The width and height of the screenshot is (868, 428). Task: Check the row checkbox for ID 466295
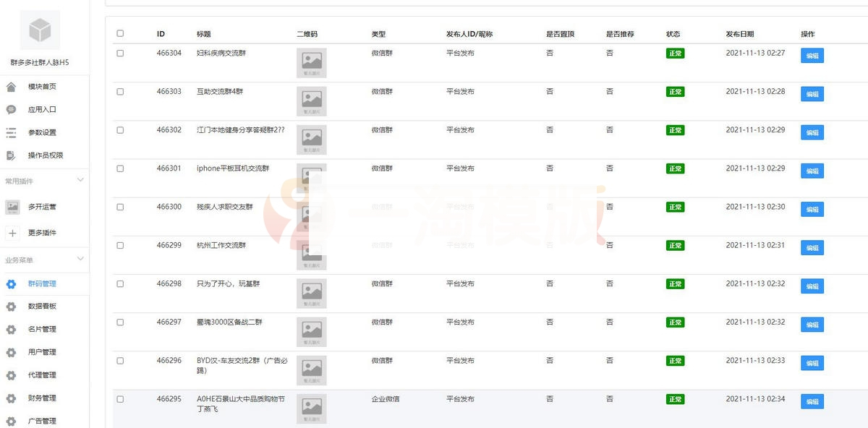pyautogui.click(x=121, y=398)
